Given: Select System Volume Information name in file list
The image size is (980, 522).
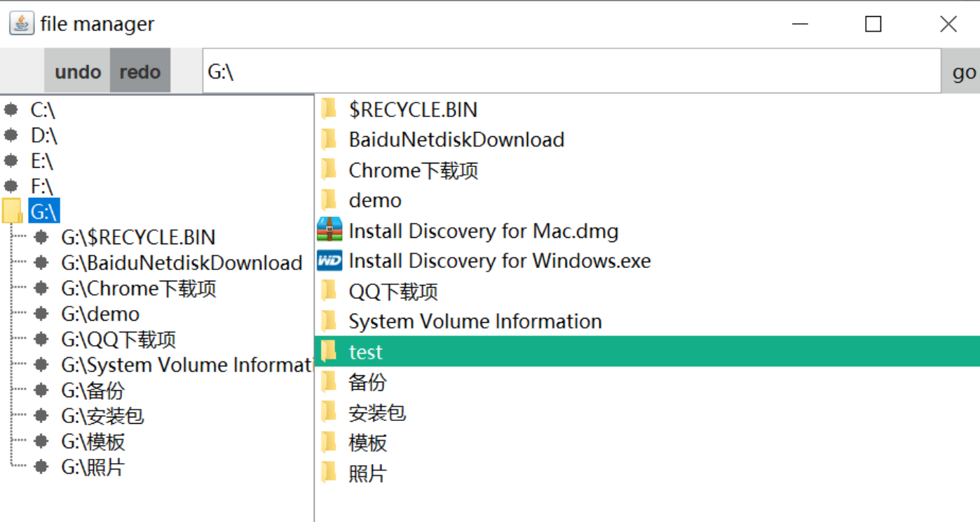Looking at the screenshot, I should pyautogui.click(x=475, y=321).
